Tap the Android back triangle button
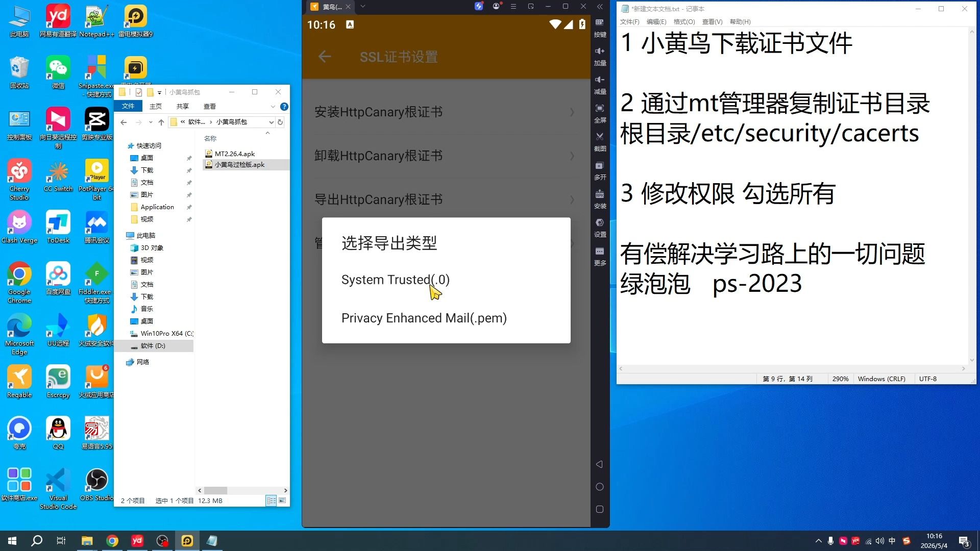Screen dimensions: 980x551 [600, 464]
